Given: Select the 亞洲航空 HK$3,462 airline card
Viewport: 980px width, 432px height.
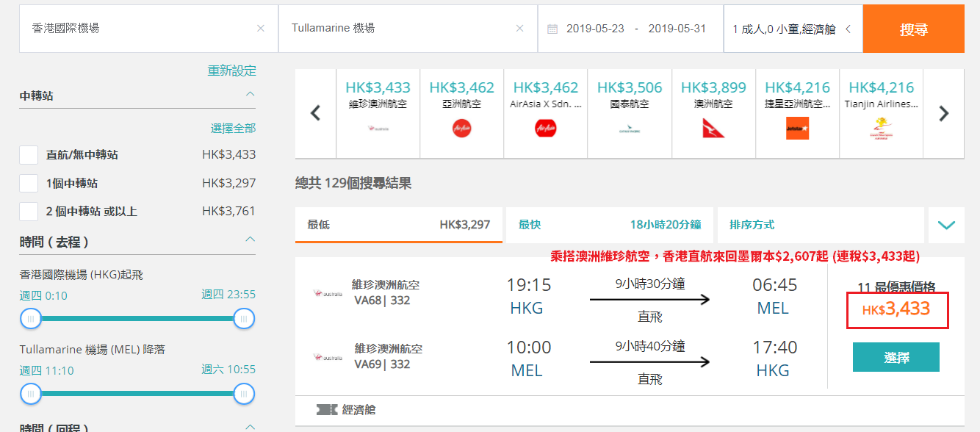Looking at the screenshot, I should [462, 113].
